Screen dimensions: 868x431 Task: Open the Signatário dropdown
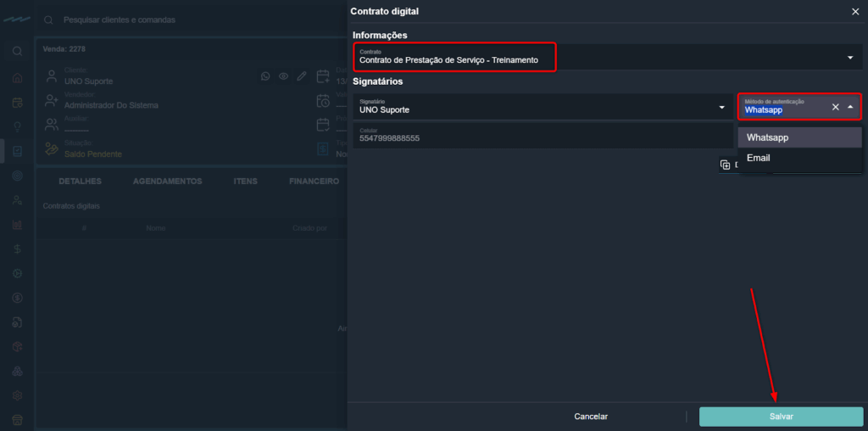coord(721,107)
